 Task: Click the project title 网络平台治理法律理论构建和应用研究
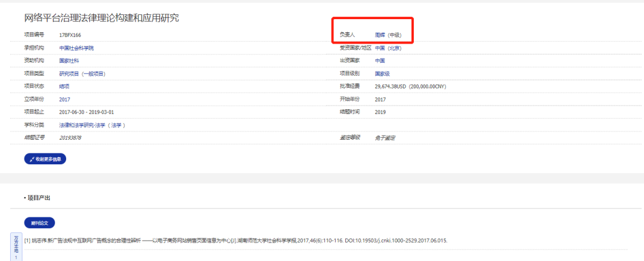tap(101, 18)
